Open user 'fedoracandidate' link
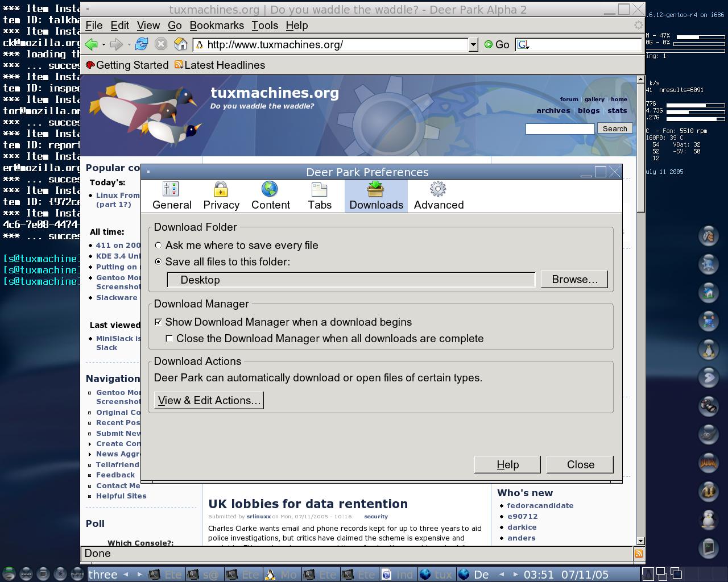Screen dimensions: 728x582 [540, 506]
